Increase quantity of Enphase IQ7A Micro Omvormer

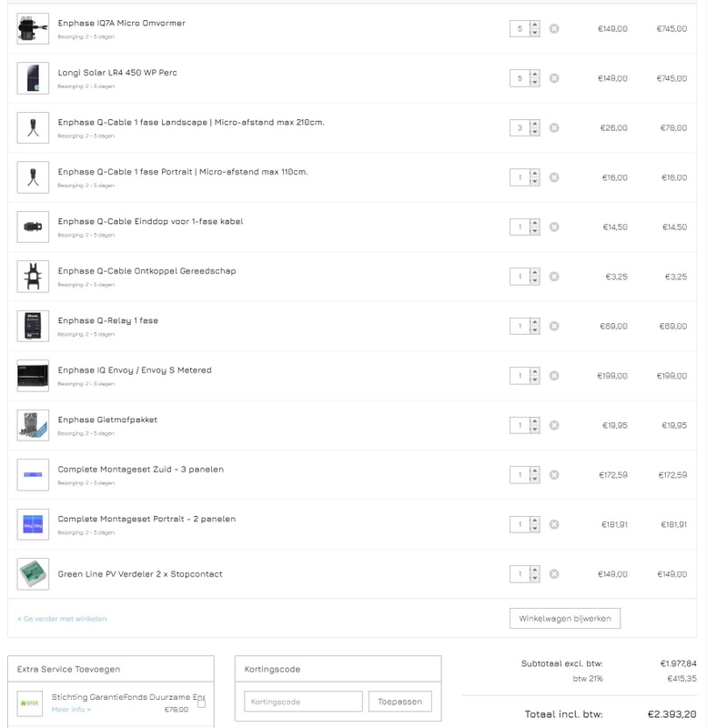pos(535,25)
